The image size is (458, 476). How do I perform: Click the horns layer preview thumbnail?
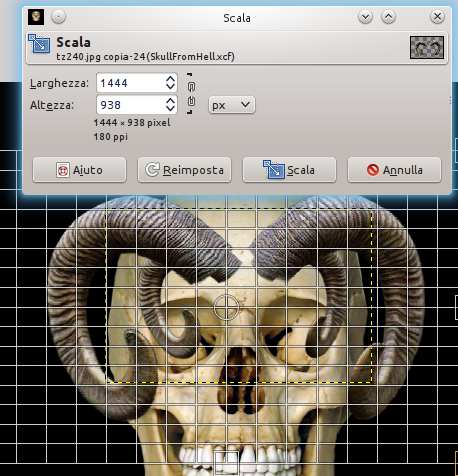(427, 47)
